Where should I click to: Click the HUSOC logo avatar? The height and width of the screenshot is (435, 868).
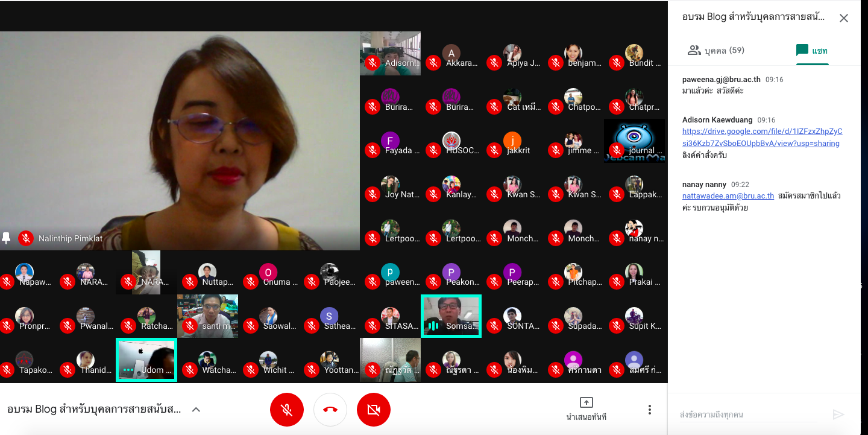point(451,141)
